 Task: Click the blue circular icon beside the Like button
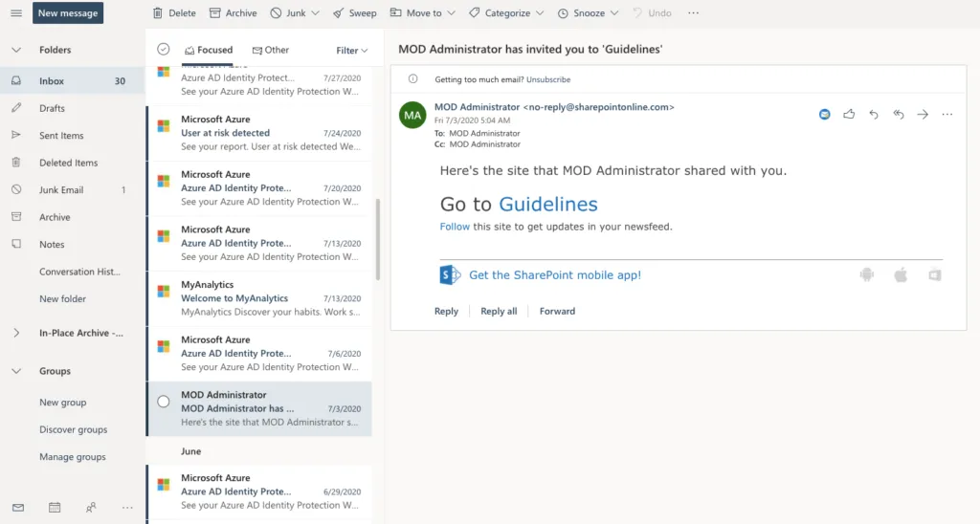(x=825, y=115)
